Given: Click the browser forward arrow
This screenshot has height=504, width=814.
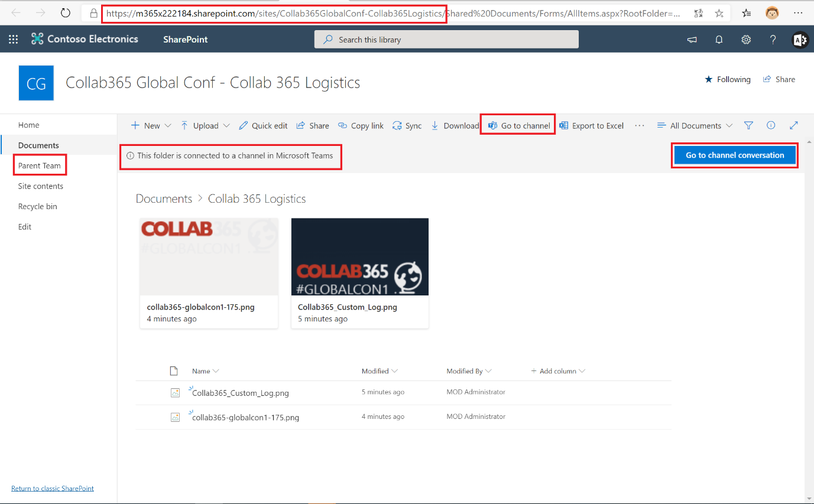Looking at the screenshot, I should (x=40, y=12).
